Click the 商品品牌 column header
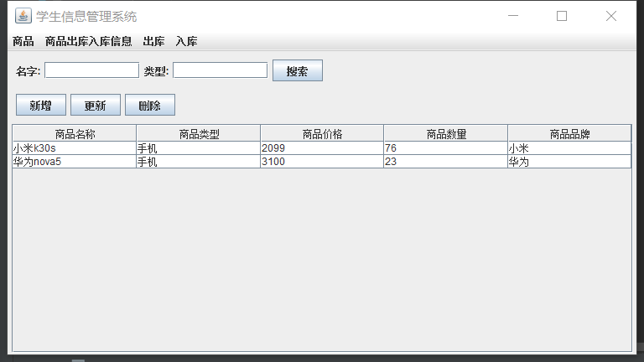Image resolution: width=644 pixels, height=362 pixels. click(x=569, y=133)
